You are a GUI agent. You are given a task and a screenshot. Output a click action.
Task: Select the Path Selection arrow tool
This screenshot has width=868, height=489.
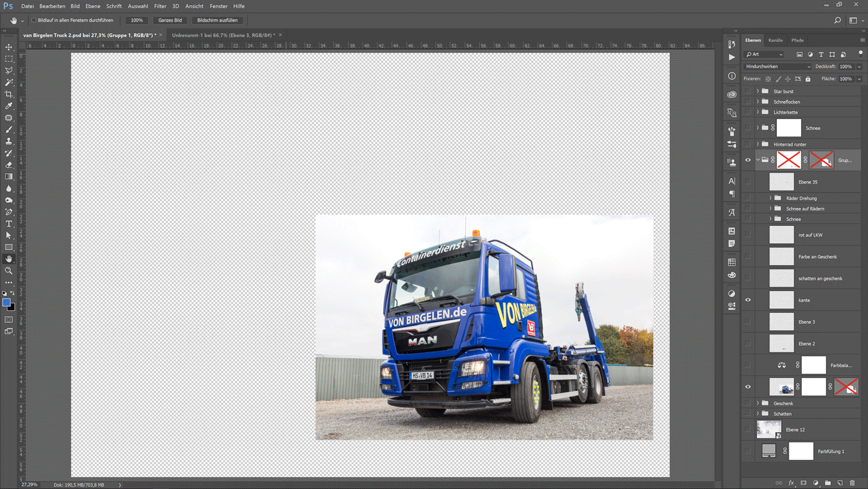pyautogui.click(x=9, y=236)
